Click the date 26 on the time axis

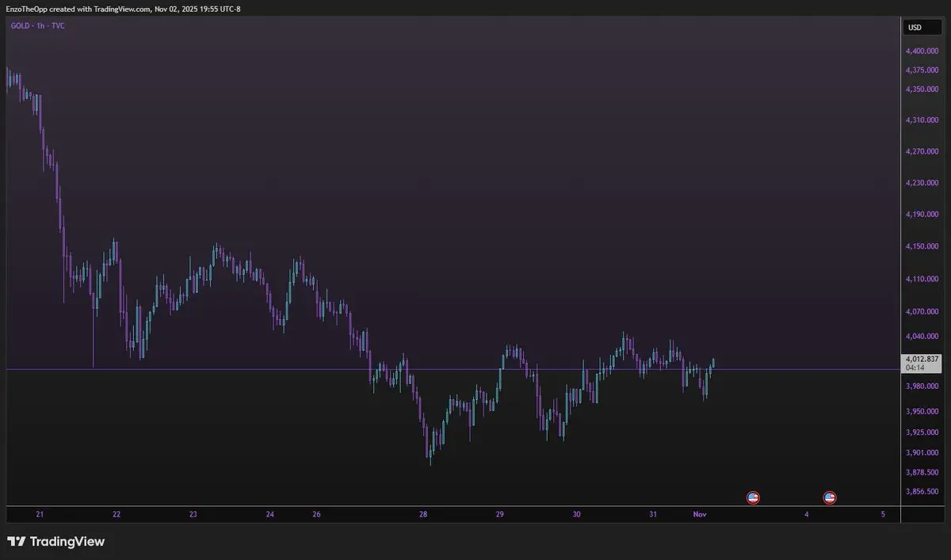click(316, 514)
